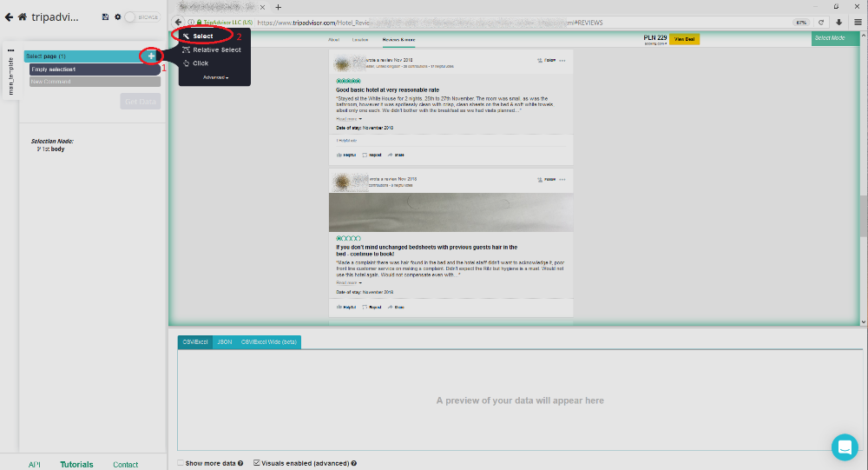Open three-dots menu on first review
The height and width of the screenshot is (470, 868).
tap(562, 61)
